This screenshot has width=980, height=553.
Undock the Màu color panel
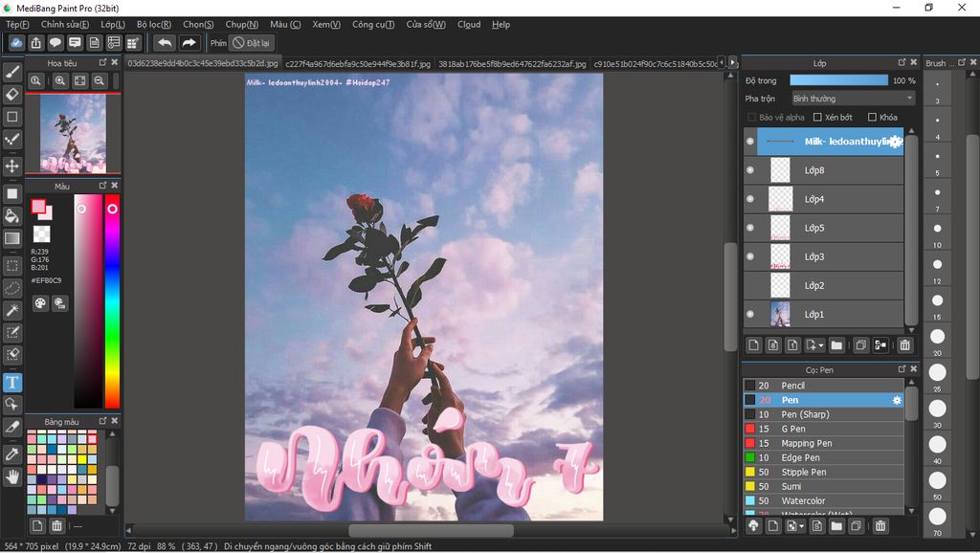click(x=102, y=186)
